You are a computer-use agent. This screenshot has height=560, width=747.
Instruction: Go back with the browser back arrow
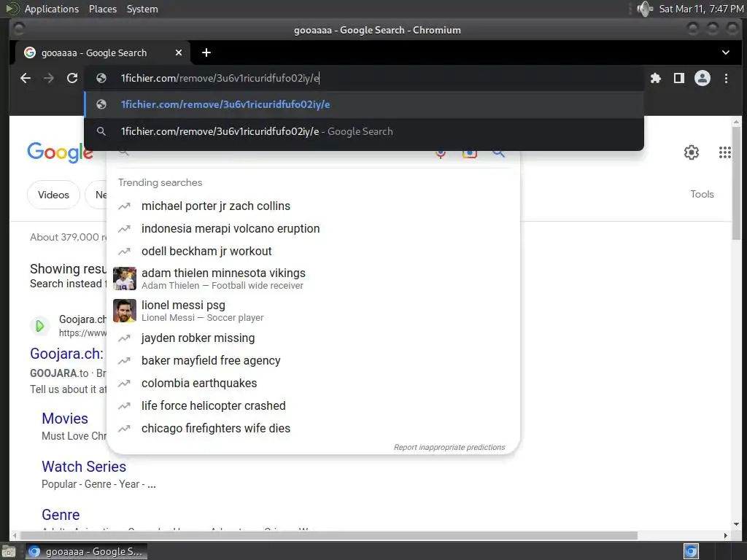(26, 78)
